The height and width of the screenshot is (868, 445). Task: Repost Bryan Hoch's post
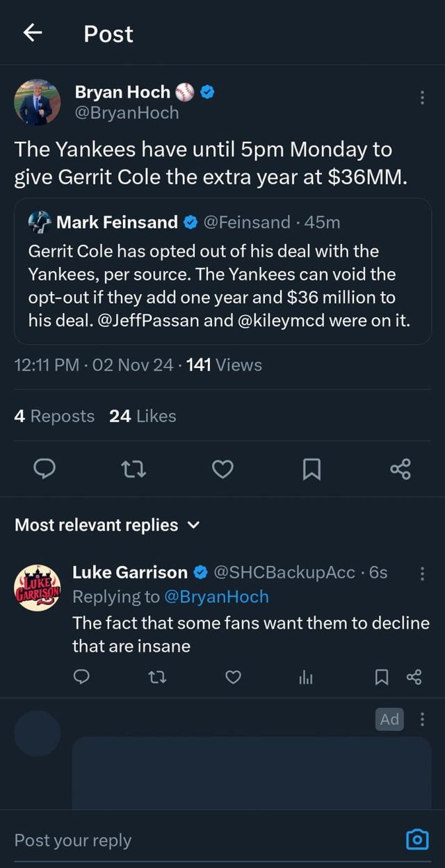(x=132, y=470)
